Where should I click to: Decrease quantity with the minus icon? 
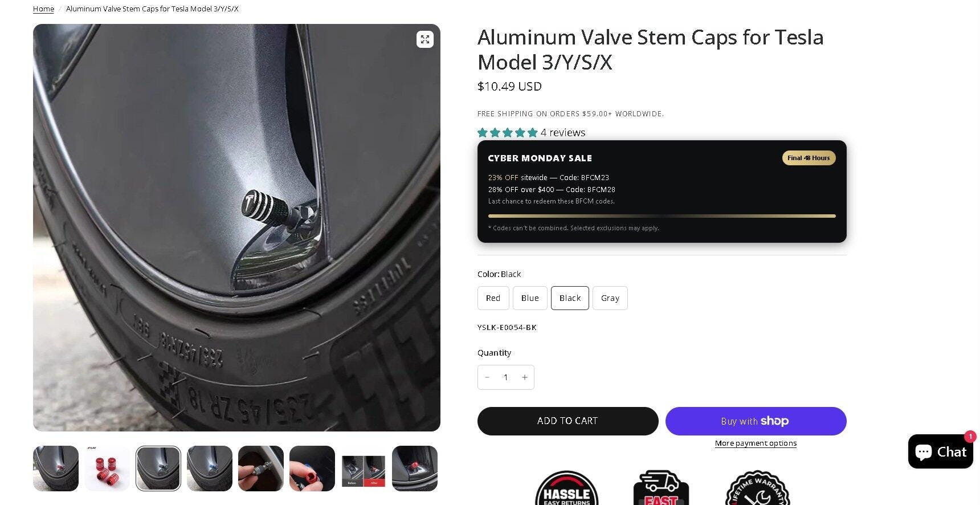pos(487,377)
